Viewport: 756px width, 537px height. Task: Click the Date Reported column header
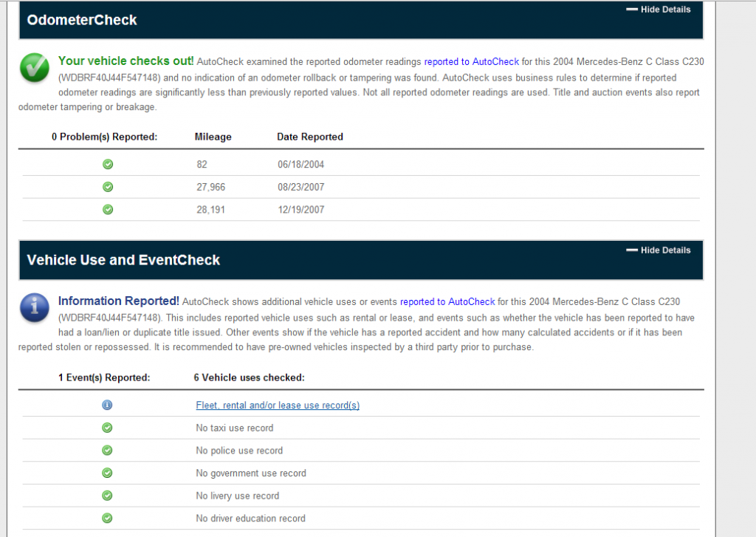[310, 137]
